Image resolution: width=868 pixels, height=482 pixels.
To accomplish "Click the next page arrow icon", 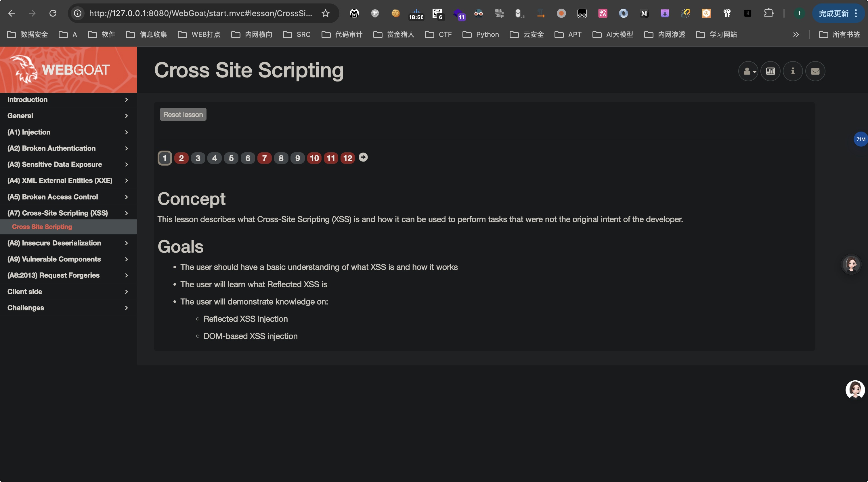I will pyautogui.click(x=363, y=157).
